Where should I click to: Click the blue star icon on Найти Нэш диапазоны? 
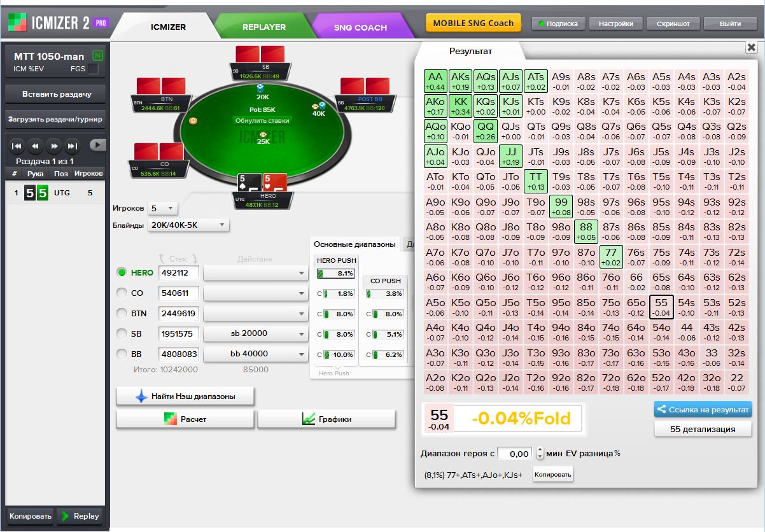coord(141,396)
